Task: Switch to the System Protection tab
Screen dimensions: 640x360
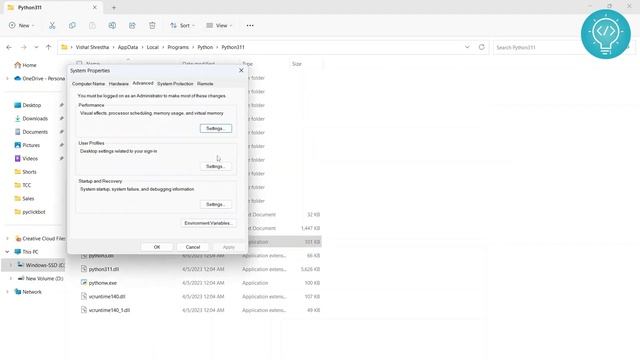Action: coord(175,84)
